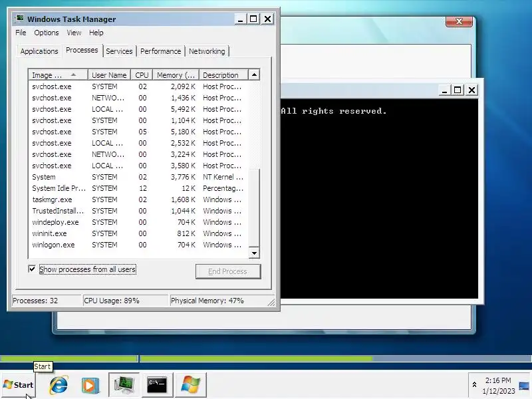Open the File menu
The width and height of the screenshot is (532, 399).
pyautogui.click(x=21, y=33)
